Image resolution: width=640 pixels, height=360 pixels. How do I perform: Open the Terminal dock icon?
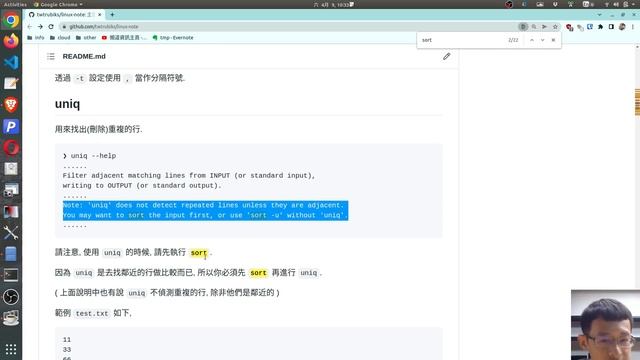pyautogui.click(x=11, y=275)
